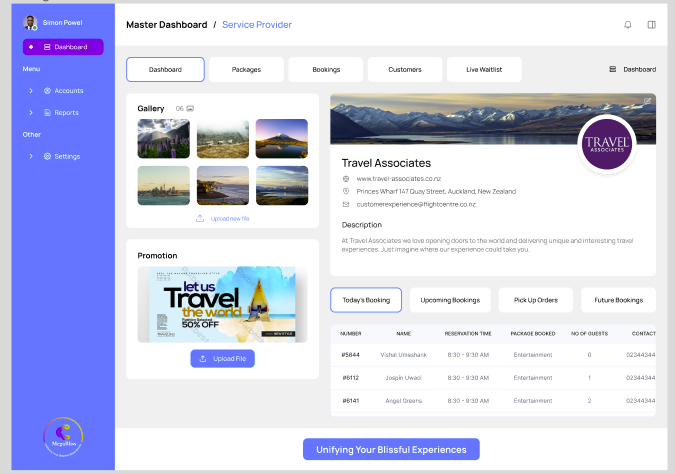Click the notification bell icon

[628, 25]
